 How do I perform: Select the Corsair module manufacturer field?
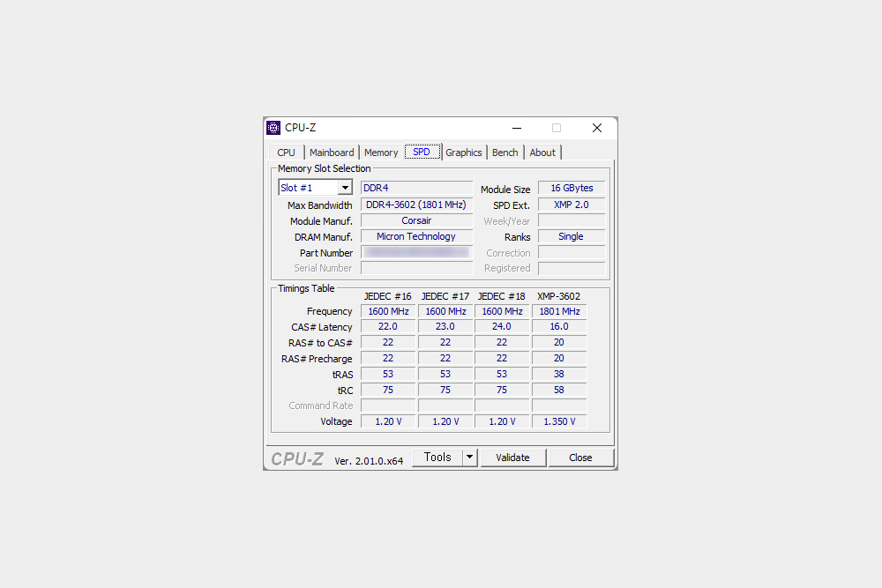[x=417, y=220]
